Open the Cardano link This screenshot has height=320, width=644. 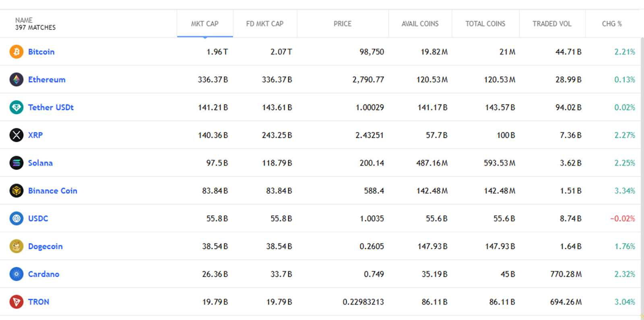[43, 274]
